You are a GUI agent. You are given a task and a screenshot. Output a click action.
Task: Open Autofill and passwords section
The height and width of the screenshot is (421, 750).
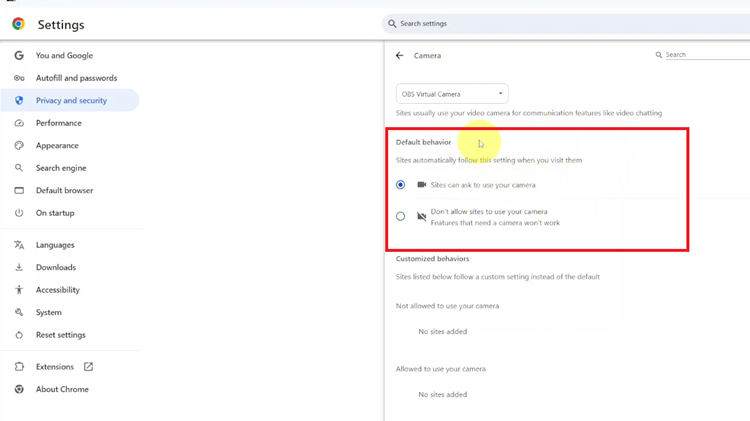pyautogui.click(x=76, y=78)
